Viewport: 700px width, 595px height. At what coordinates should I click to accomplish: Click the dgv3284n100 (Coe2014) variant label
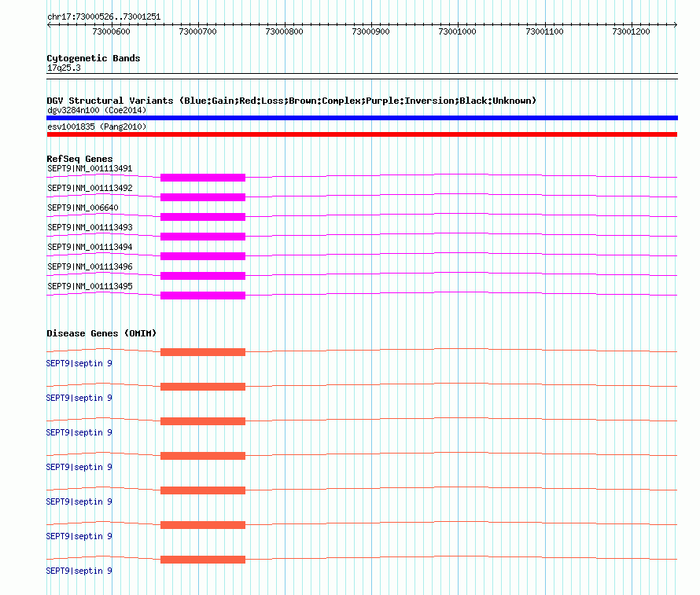pyautogui.click(x=97, y=110)
